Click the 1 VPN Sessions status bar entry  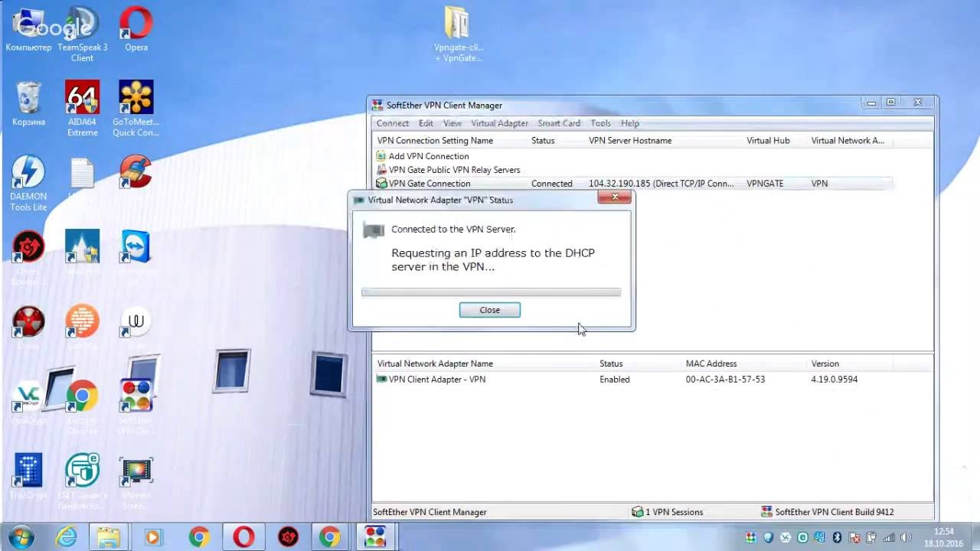coord(667,512)
